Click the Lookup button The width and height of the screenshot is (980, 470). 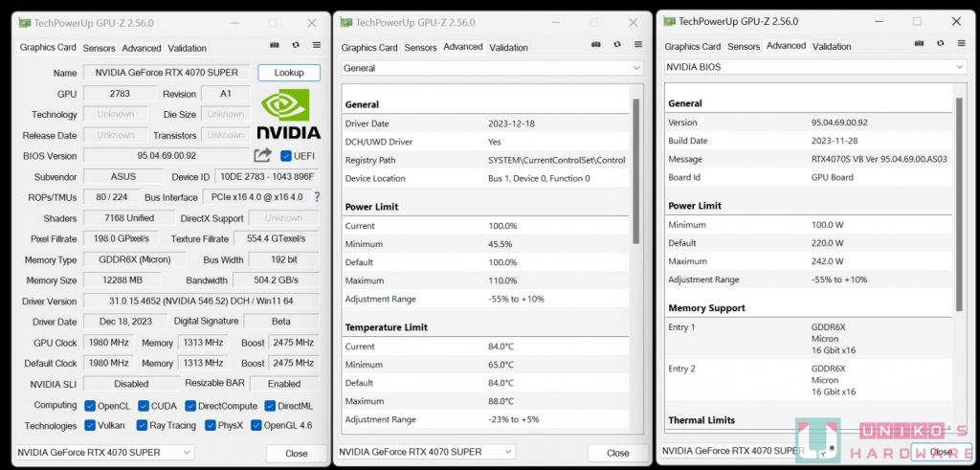click(x=289, y=73)
